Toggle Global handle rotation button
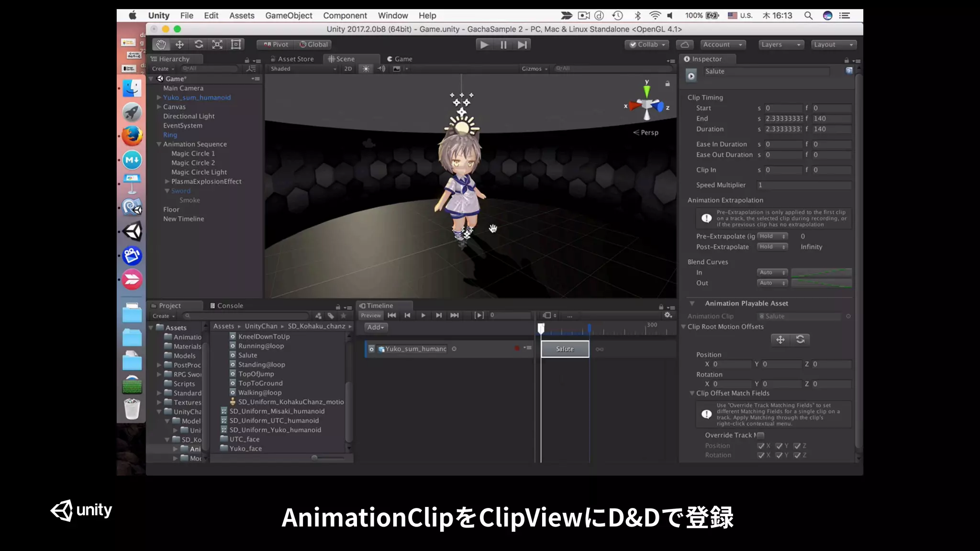Image resolution: width=980 pixels, height=551 pixels. (x=313, y=44)
